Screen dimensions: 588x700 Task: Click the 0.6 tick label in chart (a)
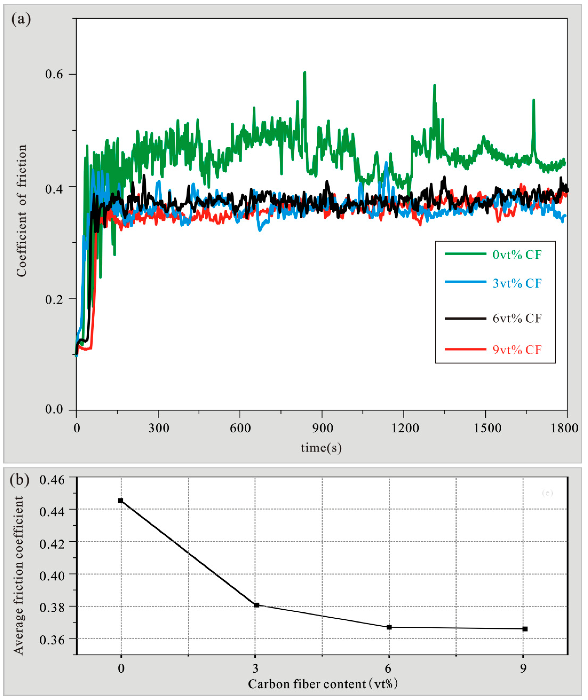(x=54, y=74)
